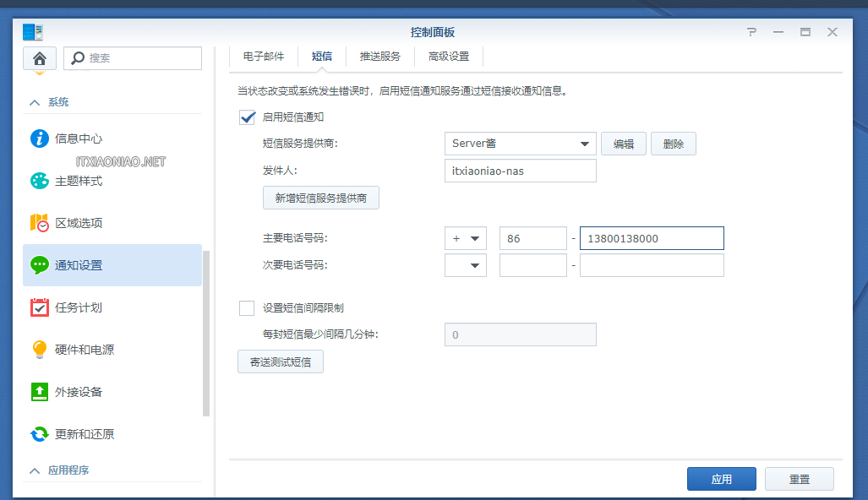Click the Home icon button
The image size is (868, 500).
[x=40, y=58]
